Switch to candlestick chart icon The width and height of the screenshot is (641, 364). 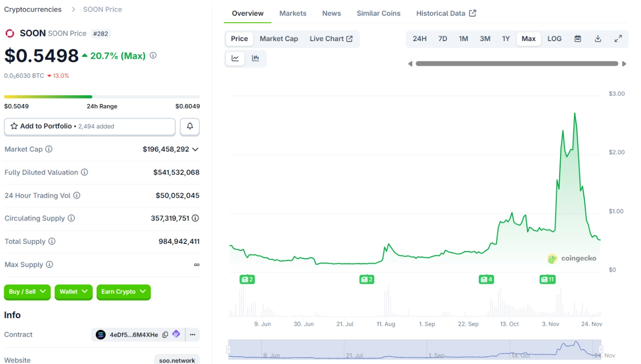pyautogui.click(x=256, y=58)
